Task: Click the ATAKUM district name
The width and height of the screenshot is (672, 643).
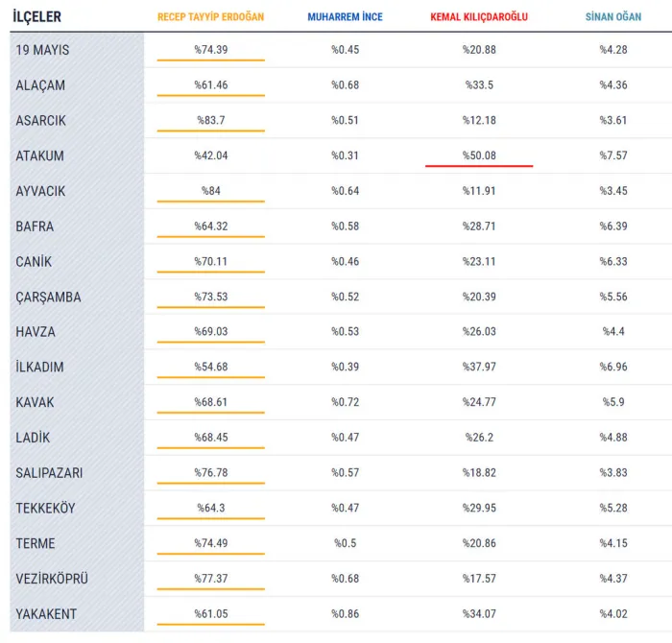Action: click(x=40, y=155)
